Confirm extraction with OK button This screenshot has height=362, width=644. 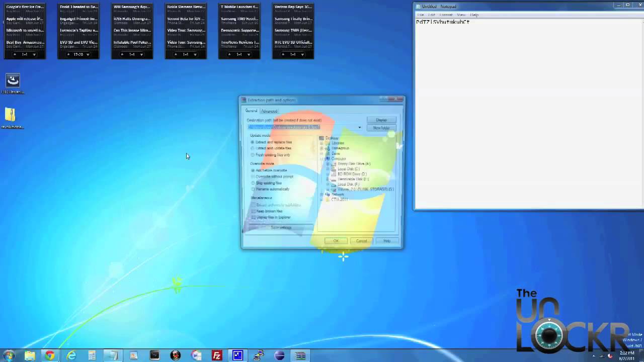[x=336, y=241]
